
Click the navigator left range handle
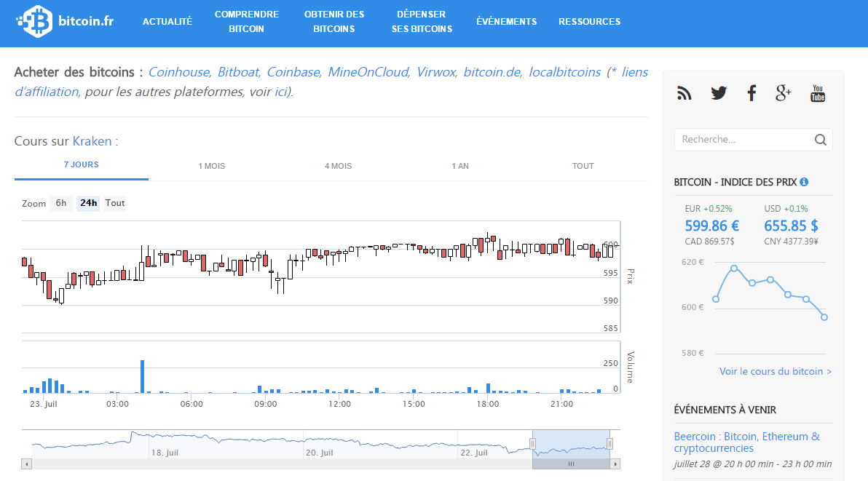pyautogui.click(x=532, y=443)
